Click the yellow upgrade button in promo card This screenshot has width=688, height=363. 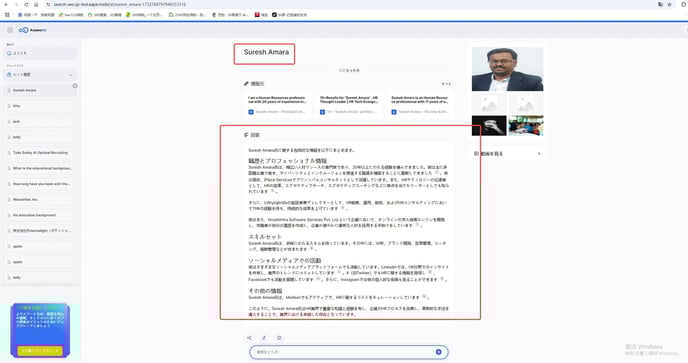tap(40, 351)
